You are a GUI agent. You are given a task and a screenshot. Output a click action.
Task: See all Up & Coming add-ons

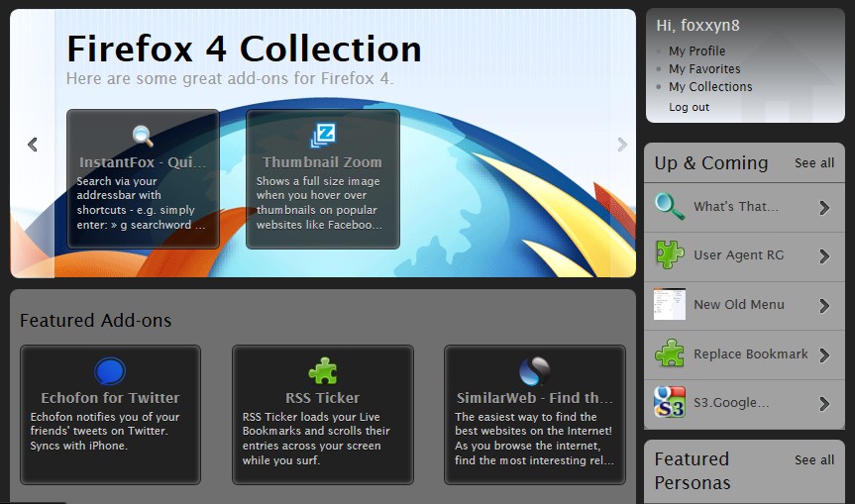814,163
